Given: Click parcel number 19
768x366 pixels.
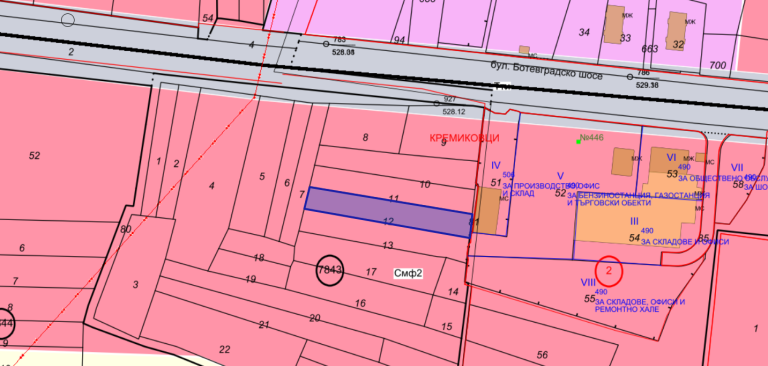Looking at the screenshot, I should tap(251, 279).
